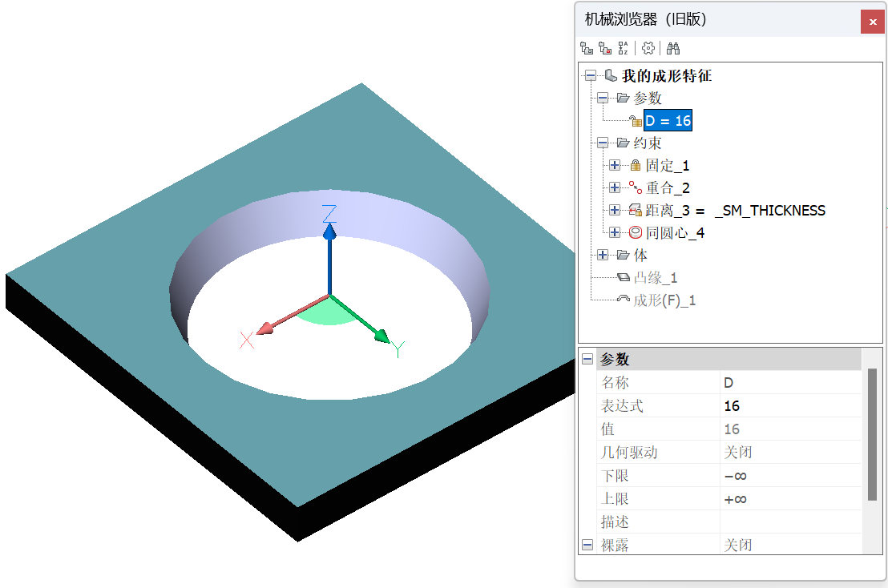Click the lock icon beside D = 16
This screenshot has height=588, width=888.
tap(636, 120)
